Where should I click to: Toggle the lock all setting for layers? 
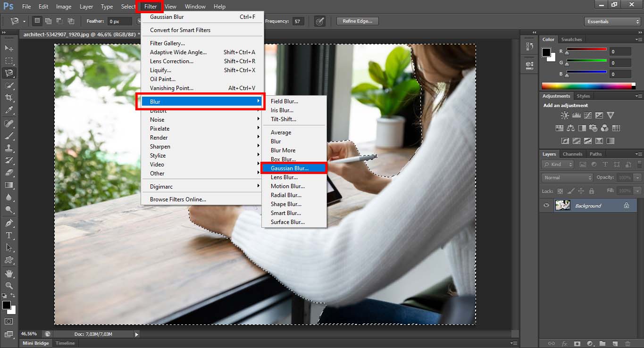591,191
